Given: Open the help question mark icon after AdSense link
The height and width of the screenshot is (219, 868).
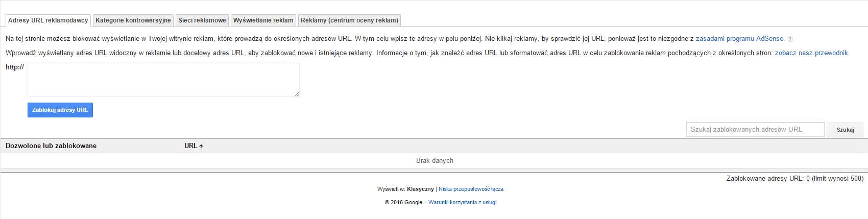Looking at the screenshot, I should (790, 39).
